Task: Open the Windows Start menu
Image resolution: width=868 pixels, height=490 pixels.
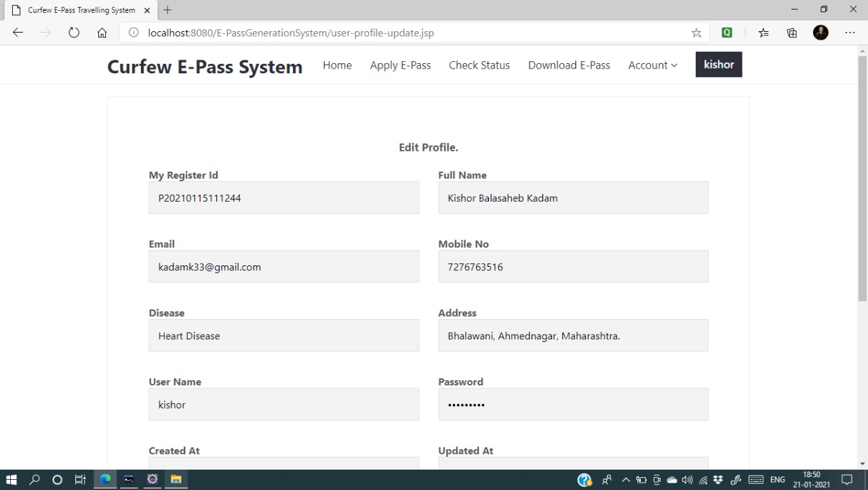Action: click(12, 480)
